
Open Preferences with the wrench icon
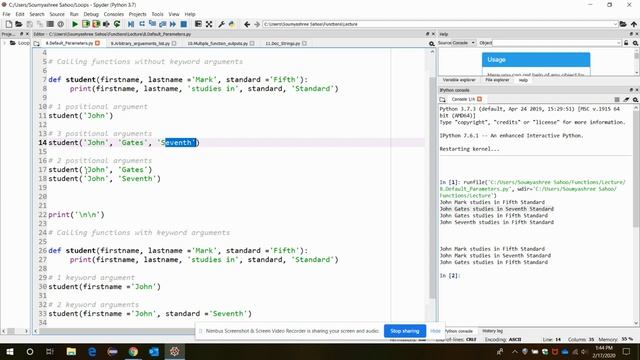[x=221, y=24]
